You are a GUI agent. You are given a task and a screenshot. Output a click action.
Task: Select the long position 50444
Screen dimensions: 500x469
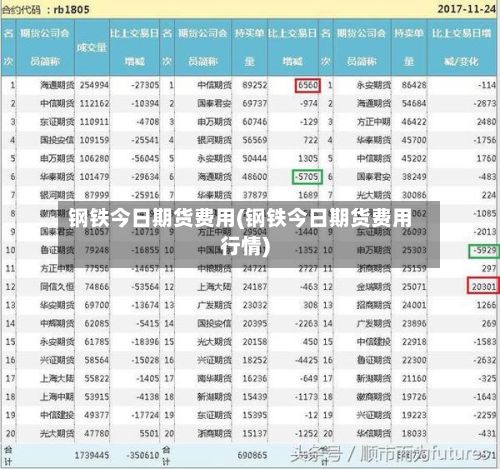(x=255, y=159)
